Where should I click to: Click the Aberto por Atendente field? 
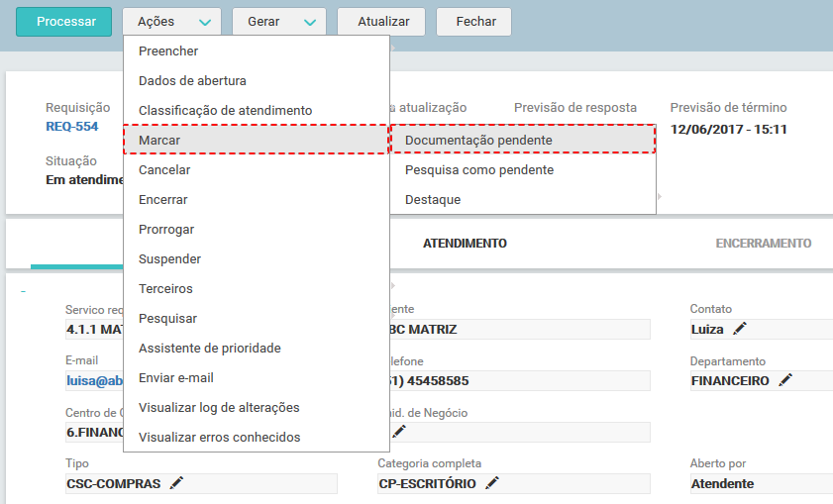coord(762,484)
